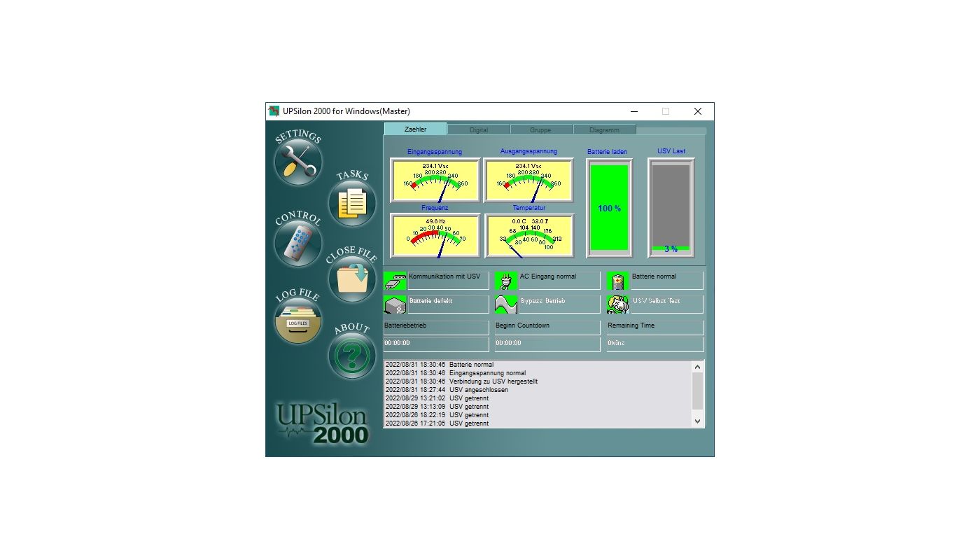Select log entry 'Verbindung zu USV hergestellt'
The width and height of the screenshot is (980, 560).
click(x=538, y=381)
